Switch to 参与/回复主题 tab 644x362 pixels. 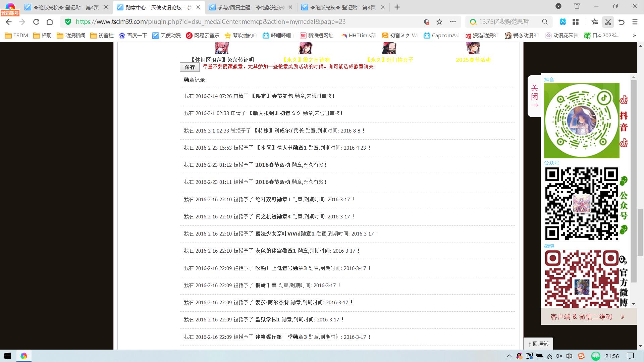pos(250,7)
